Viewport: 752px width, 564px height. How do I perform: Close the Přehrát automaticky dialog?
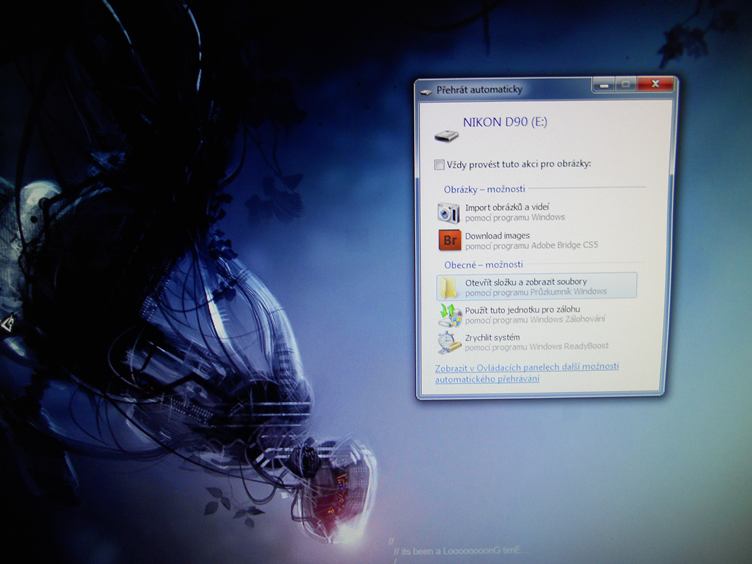pos(656,84)
